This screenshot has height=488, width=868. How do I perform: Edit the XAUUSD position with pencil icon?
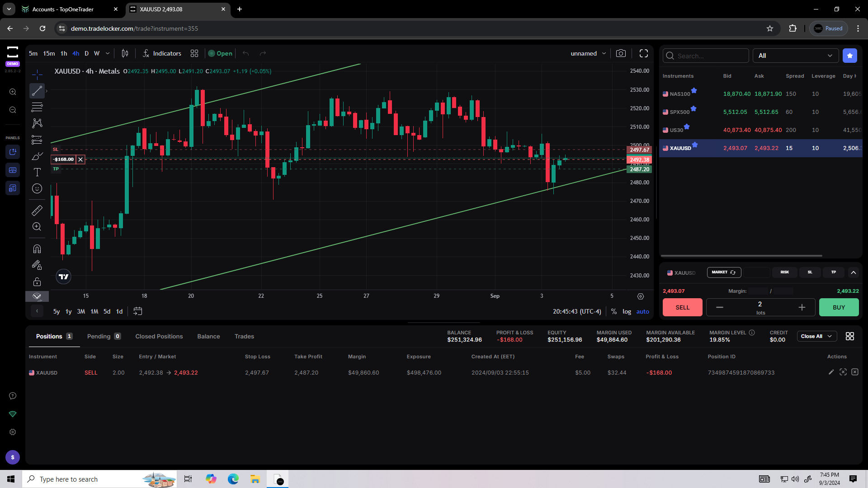(831, 372)
